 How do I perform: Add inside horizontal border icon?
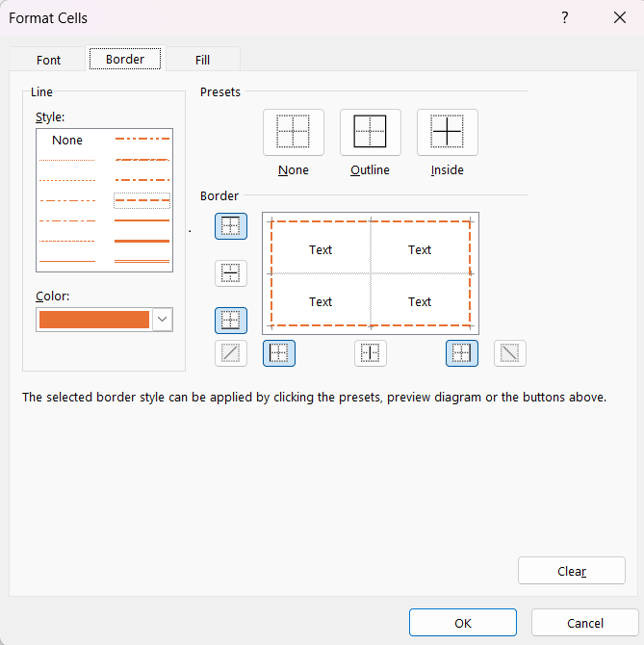(x=231, y=273)
